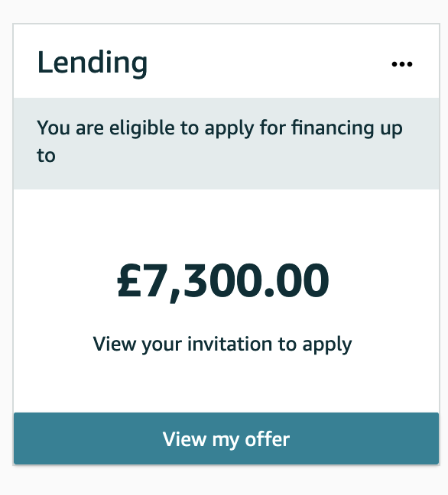448x495 pixels.
Task: Click the View my offer button
Action: pyautogui.click(x=226, y=438)
